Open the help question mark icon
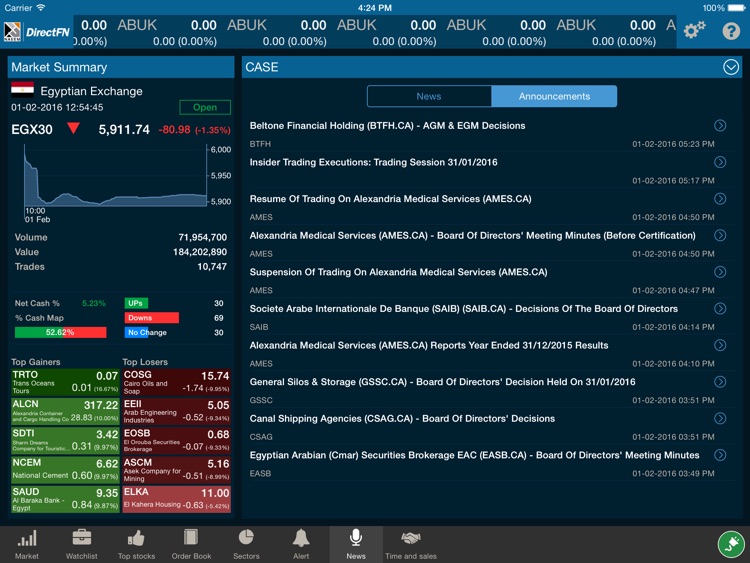The height and width of the screenshot is (563, 750). coord(731,31)
